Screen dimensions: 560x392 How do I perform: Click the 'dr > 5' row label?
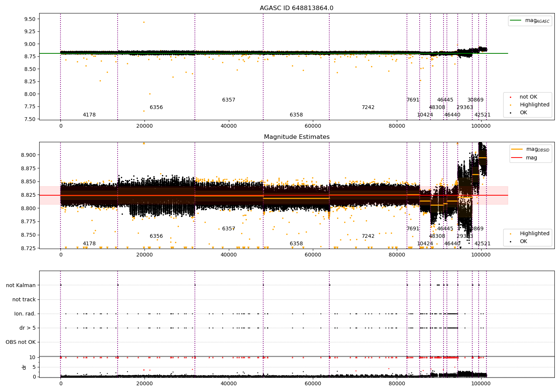click(28, 328)
